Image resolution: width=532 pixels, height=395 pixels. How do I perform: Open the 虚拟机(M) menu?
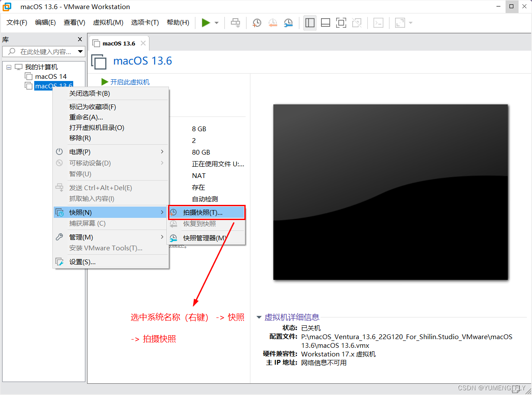(x=108, y=23)
